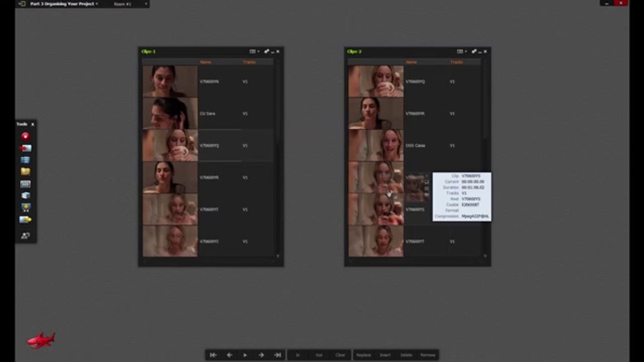
Task: Click the Clips 1 bin title
Action: (148, 51)
